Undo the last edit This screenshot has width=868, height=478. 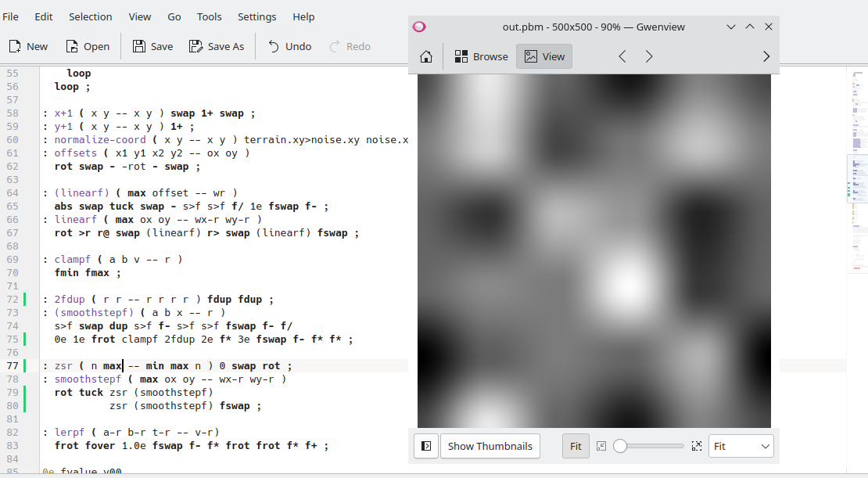click(289, 46)
